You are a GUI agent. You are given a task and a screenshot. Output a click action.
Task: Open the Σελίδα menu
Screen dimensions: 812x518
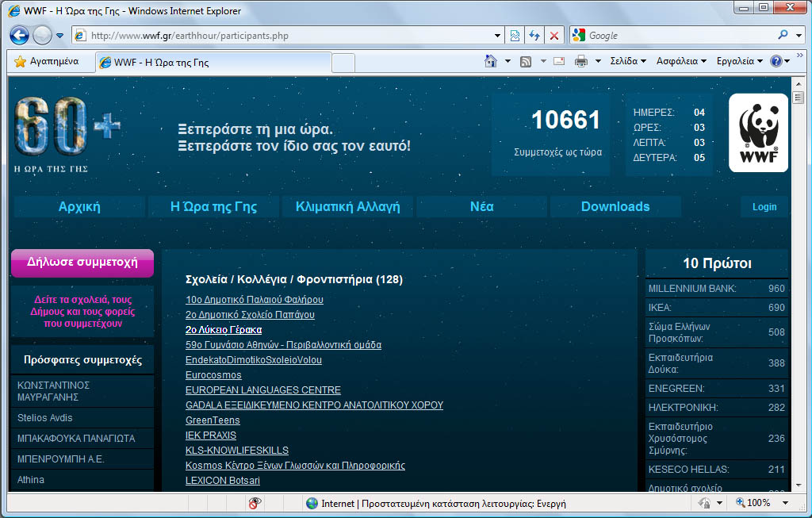[628, 61]
